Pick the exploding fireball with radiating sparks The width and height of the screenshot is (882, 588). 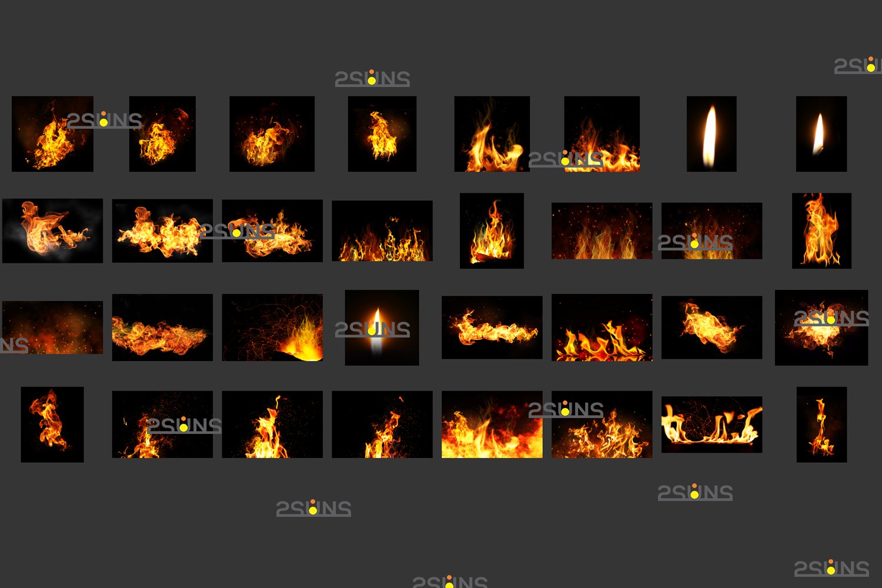tap(821, 328)
